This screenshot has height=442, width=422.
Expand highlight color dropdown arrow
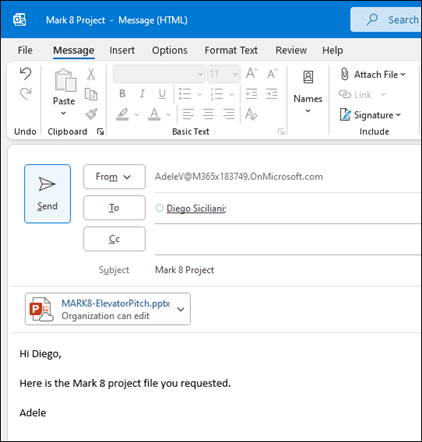click(x=136, y=115)
